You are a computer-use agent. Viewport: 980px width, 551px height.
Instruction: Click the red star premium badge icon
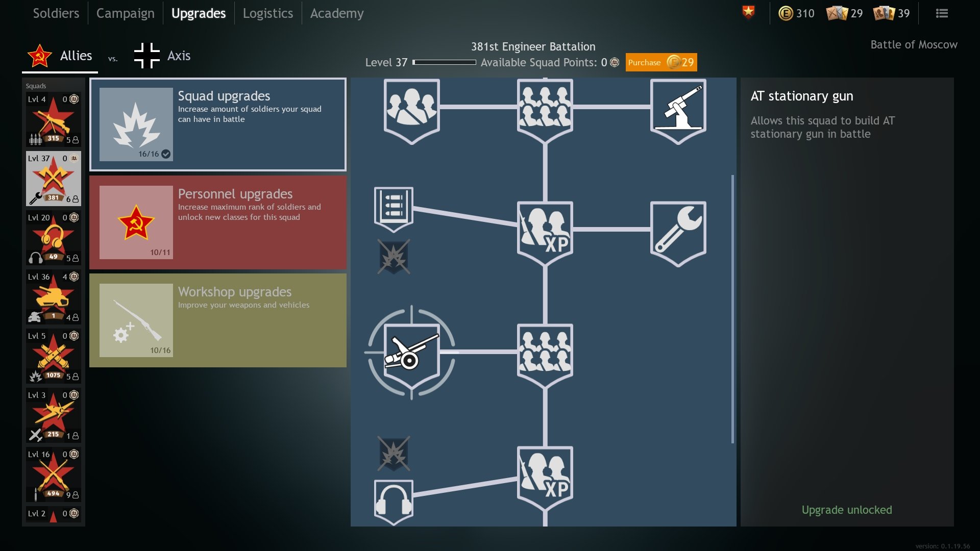748,12
